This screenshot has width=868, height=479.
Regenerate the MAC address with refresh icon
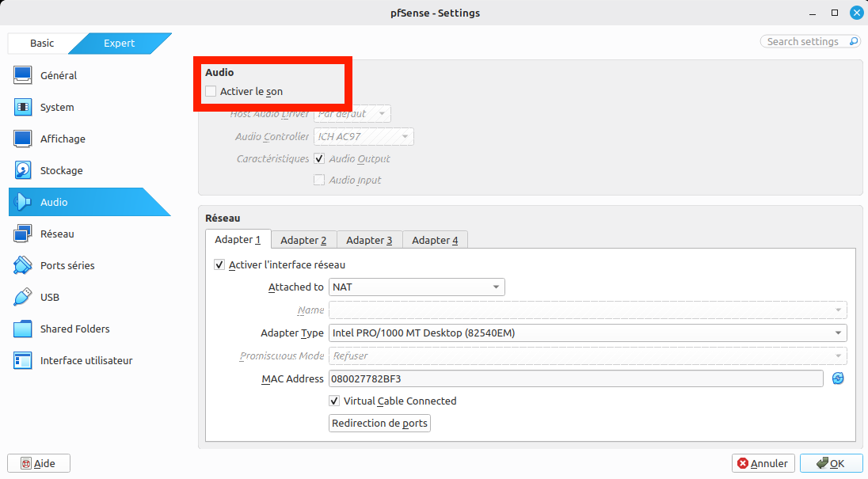[x=838, y=378]
